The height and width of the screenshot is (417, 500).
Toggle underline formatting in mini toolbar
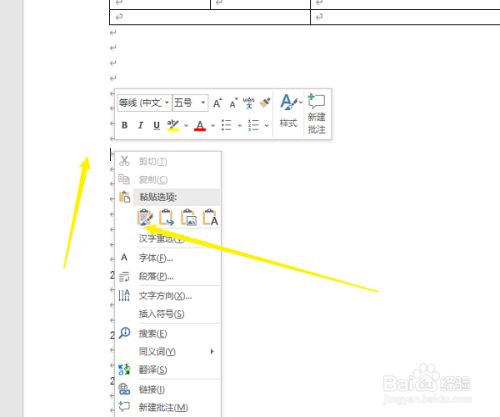pos(156,125)
